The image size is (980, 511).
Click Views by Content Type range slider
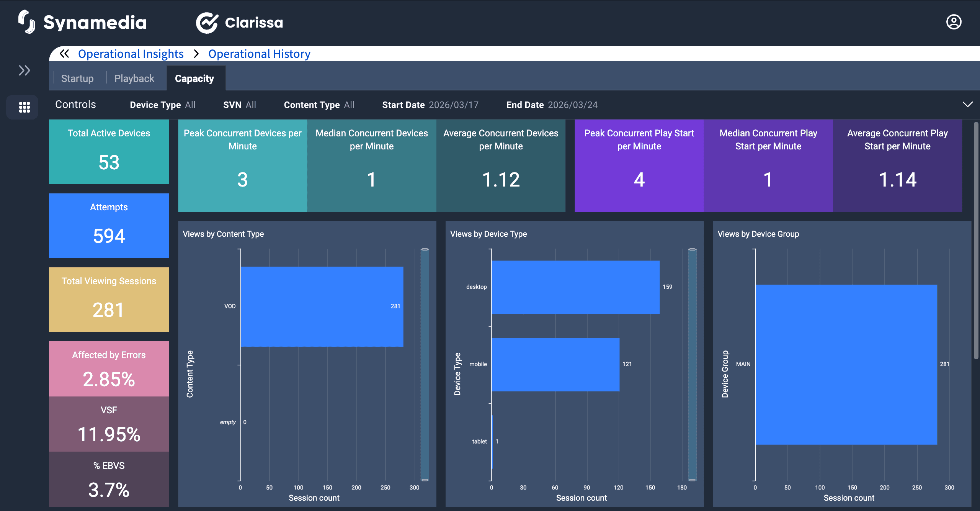[x=425, y=364]
